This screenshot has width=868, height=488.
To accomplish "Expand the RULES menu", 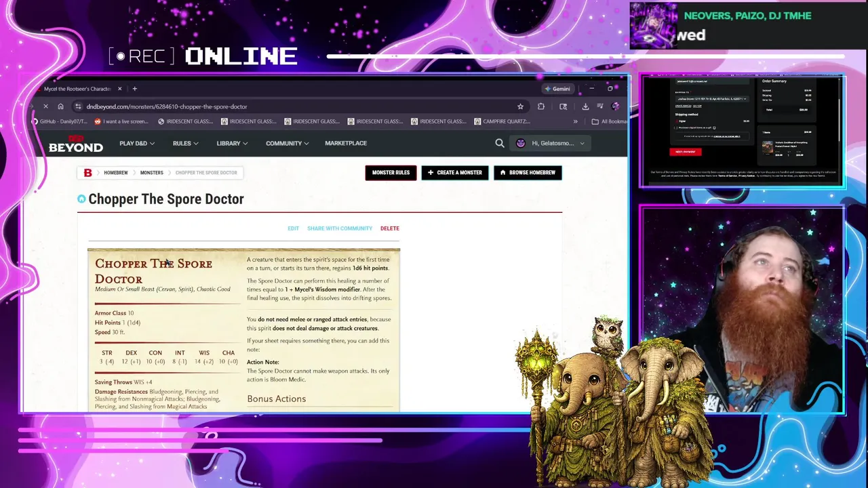I will tap(185, 143).
